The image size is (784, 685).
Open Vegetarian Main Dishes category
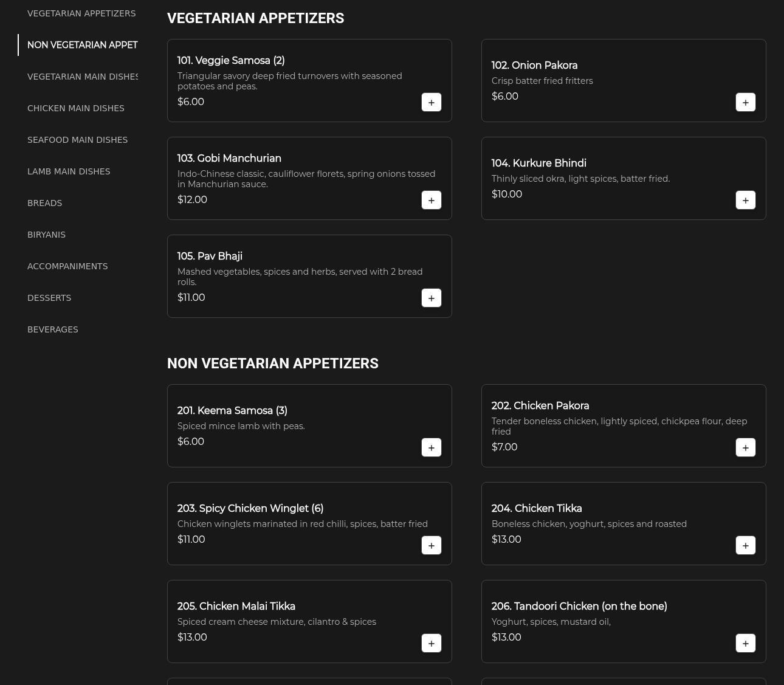click(x=83, y=77)
